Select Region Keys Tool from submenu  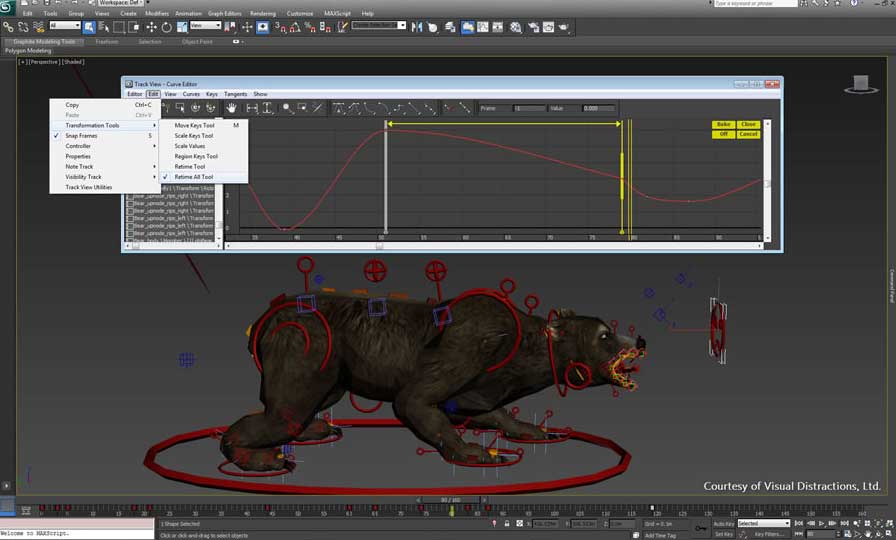pos(203,156)
